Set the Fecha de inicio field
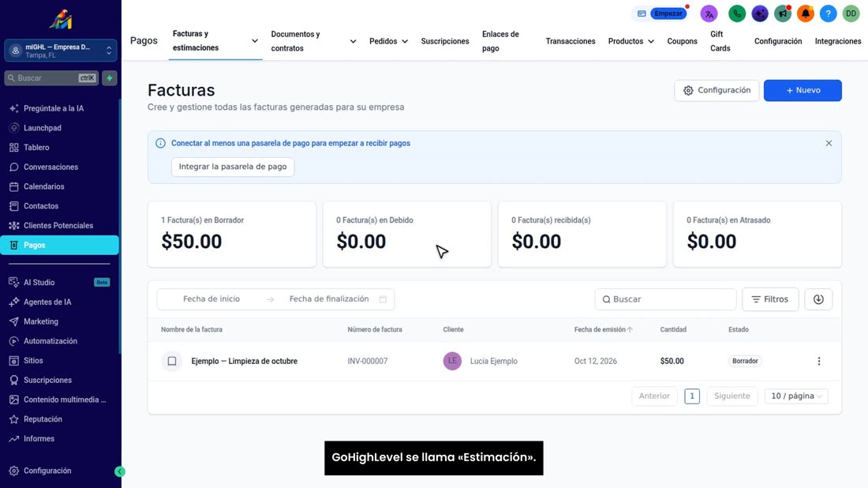 tap(211, 299)
